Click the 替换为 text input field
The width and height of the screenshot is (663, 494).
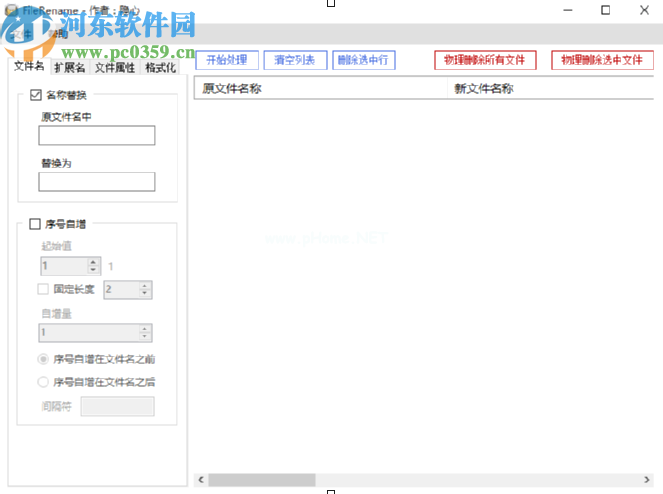tap(97, 181)
